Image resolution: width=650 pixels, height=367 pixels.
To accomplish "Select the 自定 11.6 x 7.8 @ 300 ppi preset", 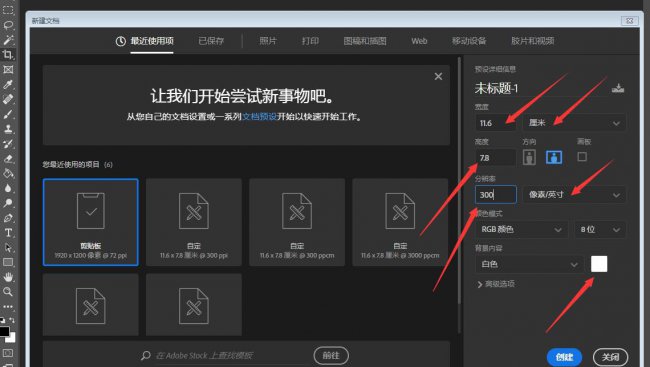I will click(194, 222).
